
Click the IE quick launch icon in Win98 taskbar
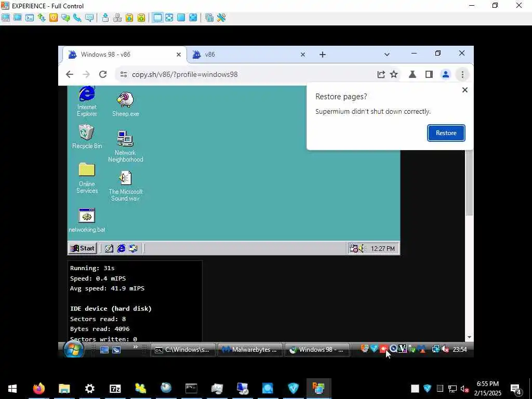121,248
